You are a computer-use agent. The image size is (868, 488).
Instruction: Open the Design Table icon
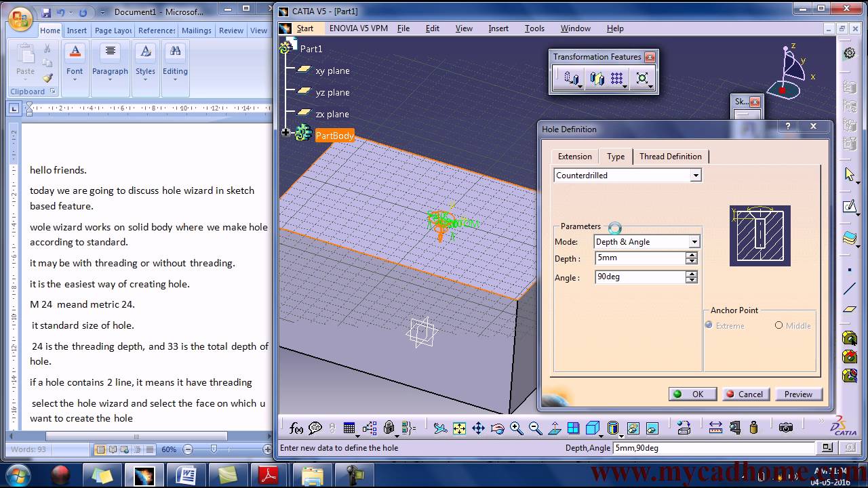(x=349, y=428)
